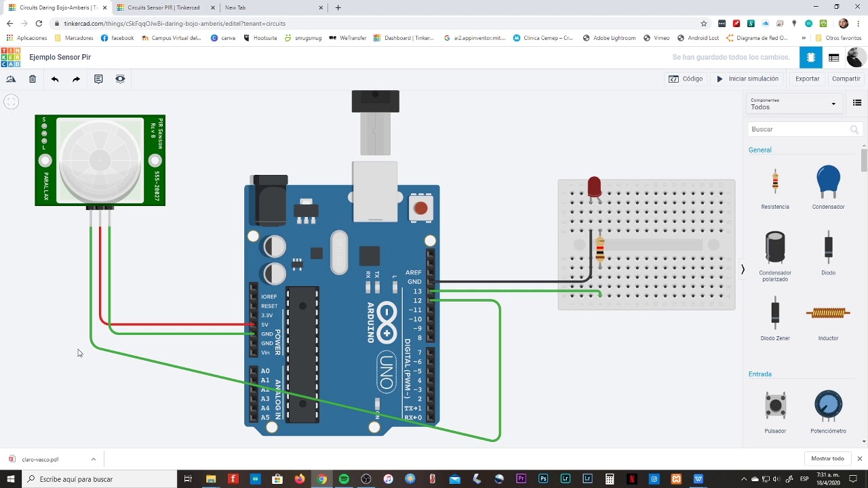Collapse the components side panel
Screen dimensions: 868x488
[743, 269]
